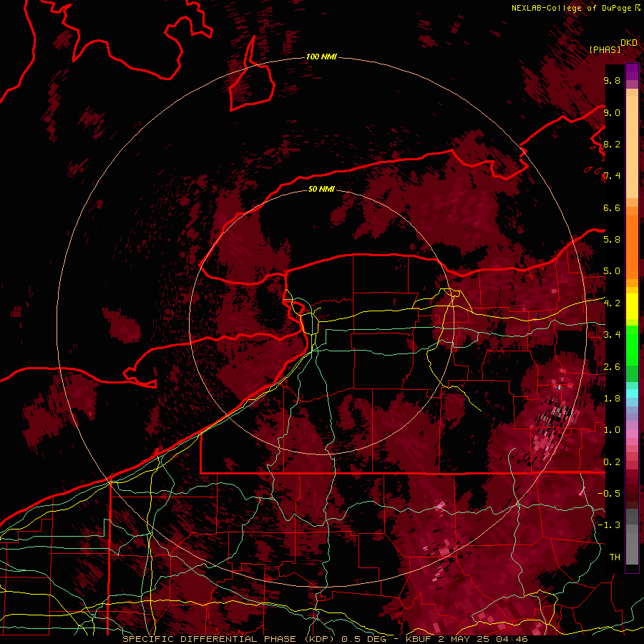Click the [PHAS] legend header
Viewport: 644px width, 644px height.
(605, 49)
